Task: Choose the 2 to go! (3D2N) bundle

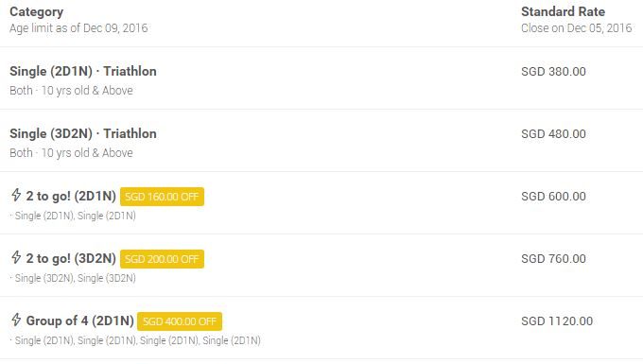Action: point(71,258)
